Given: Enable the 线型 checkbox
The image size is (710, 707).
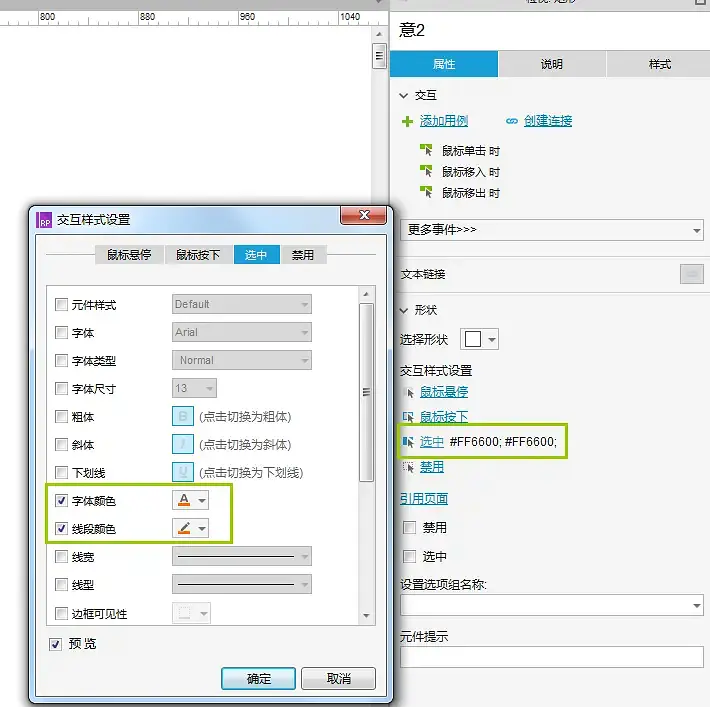Looking at the screenshot, I should [61, 585].
